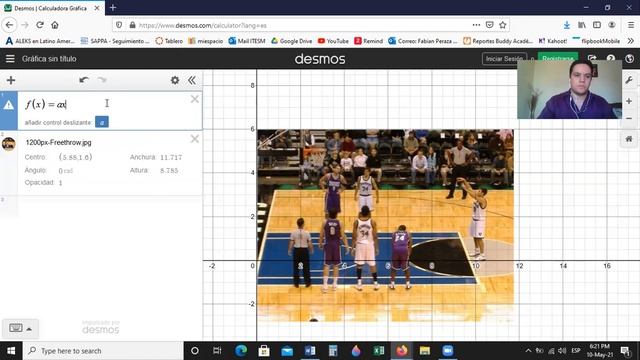Go back in browser
This screenshot has height=360, width=640.
[9, 25]
